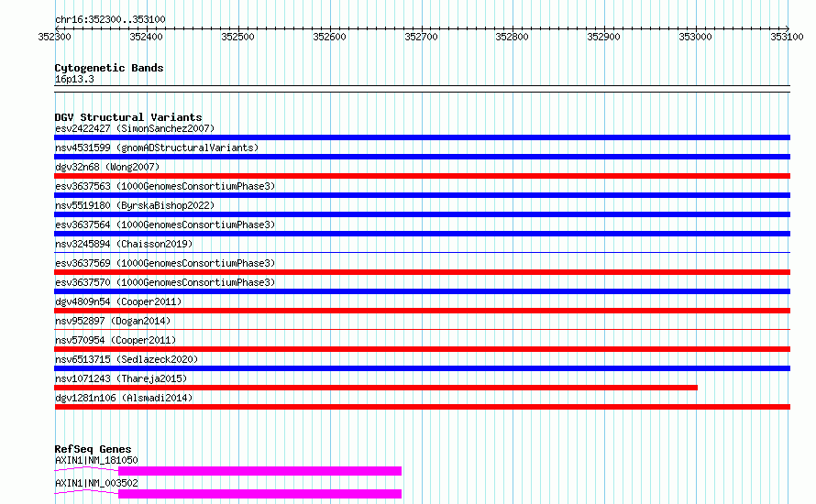
Task: Select the thin red line under nsv952897
Action: [422, 330]
